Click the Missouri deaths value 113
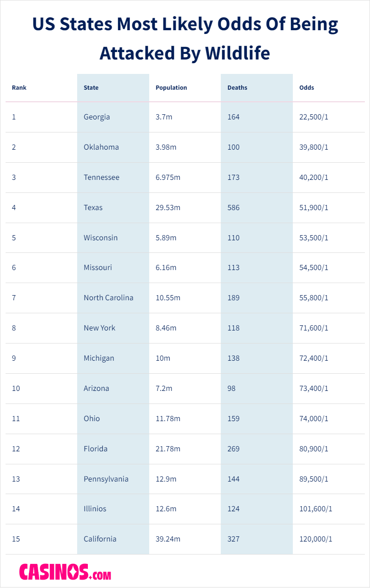Viewport: 370px width, 588px height. [x=233, y=268]
